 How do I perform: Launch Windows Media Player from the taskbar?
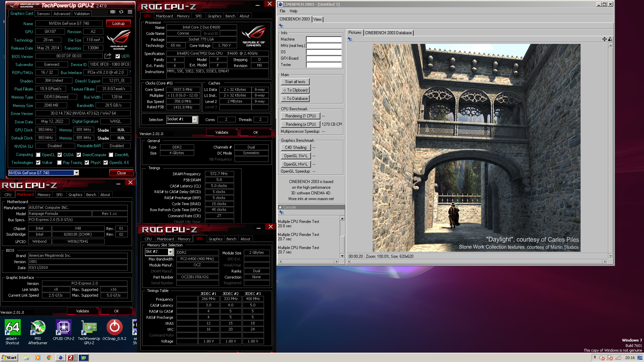click(38, 358)
